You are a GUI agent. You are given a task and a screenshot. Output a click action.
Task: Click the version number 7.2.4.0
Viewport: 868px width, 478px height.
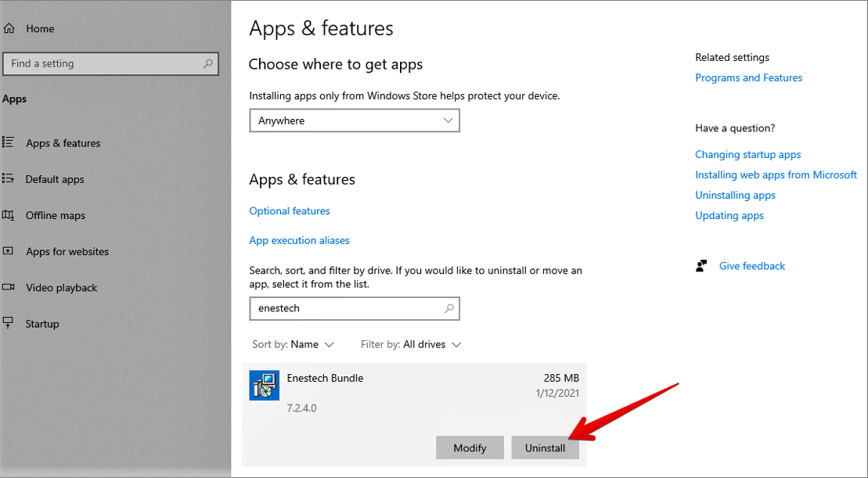[x=301, y=408]
